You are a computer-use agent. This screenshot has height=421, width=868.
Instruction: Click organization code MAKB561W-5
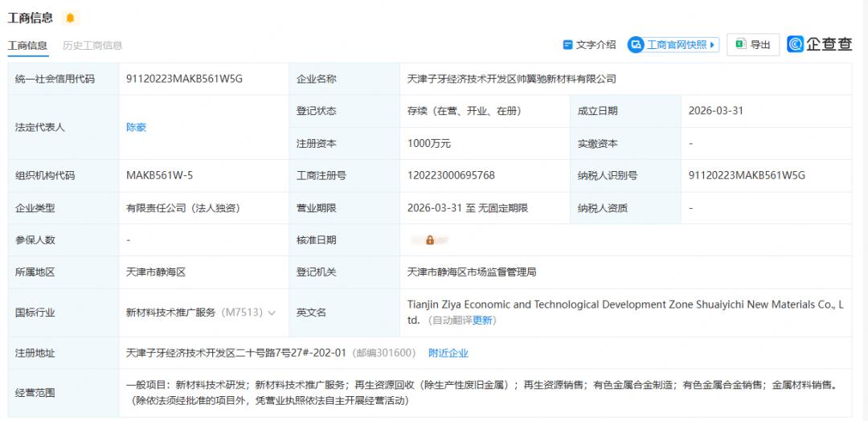click(159, 176)
